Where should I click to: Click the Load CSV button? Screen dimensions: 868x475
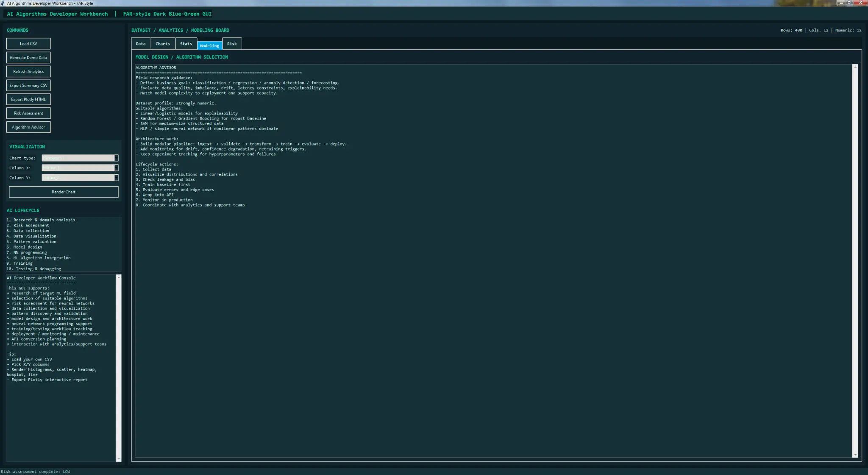click(x=28, y=44)
